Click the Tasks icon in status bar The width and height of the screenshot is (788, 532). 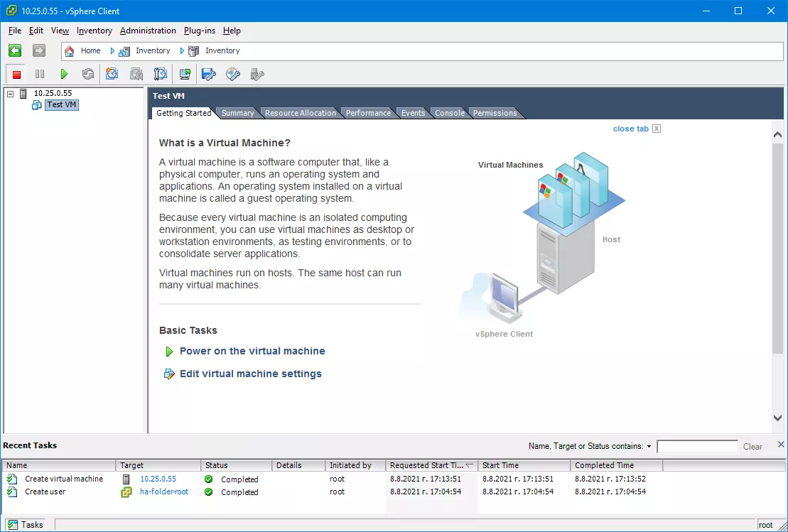(13, 524)
